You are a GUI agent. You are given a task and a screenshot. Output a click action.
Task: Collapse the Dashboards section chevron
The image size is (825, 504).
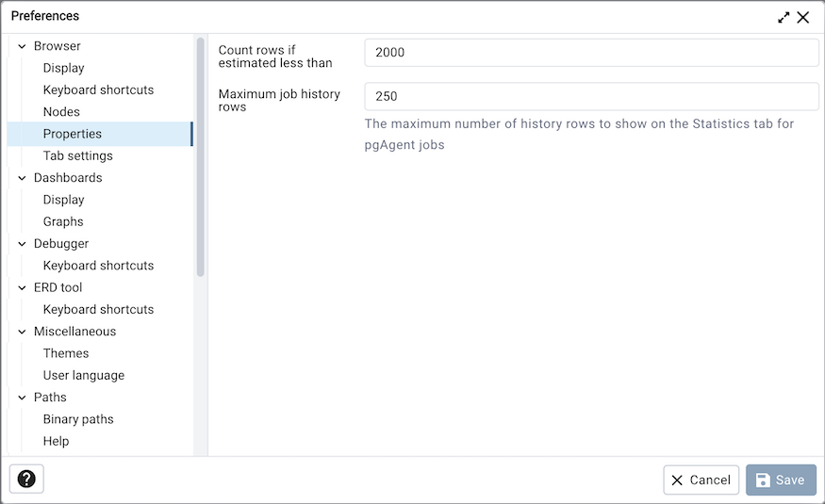(x=22, y=178)
